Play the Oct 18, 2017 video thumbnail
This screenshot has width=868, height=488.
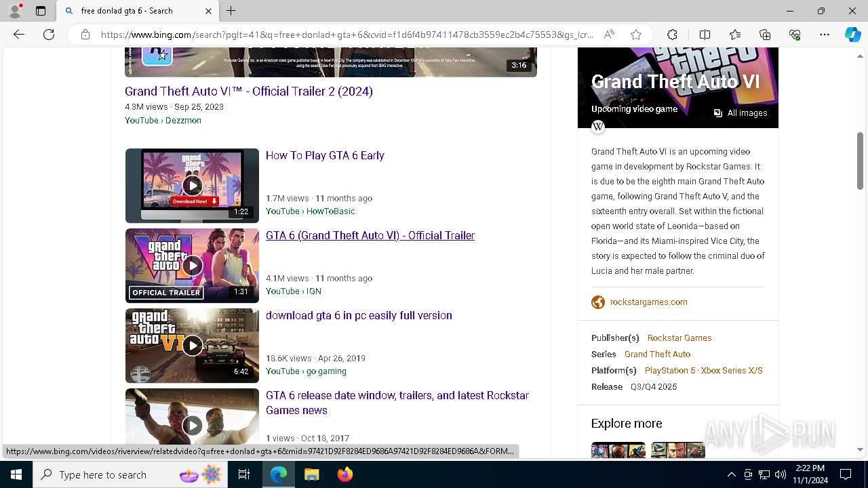pyautogui.click(x=192, y=418)
